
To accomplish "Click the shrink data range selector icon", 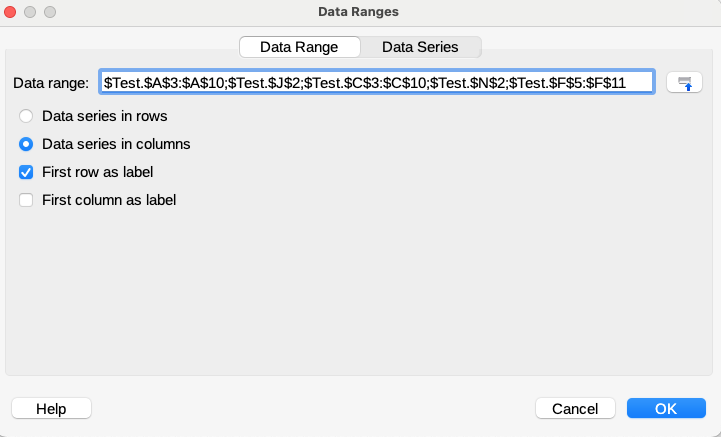I will 685,82.
